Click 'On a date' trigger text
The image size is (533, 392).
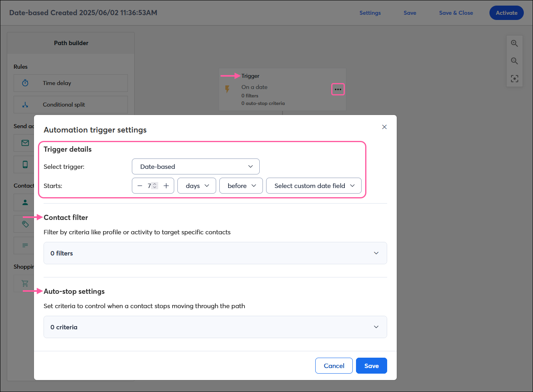pyautogui.click(x=254, y=87)
